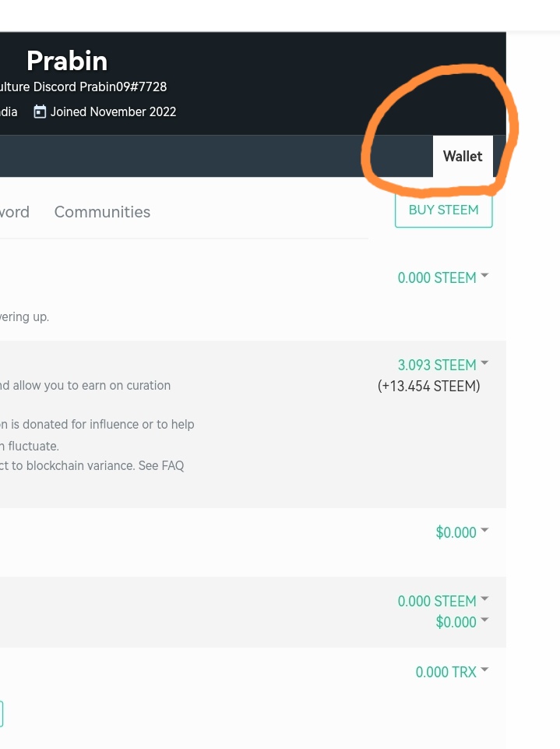This screenshot has width=560, height=749.
Task: Switch to the Communities tab
Action: coord(102,212)
